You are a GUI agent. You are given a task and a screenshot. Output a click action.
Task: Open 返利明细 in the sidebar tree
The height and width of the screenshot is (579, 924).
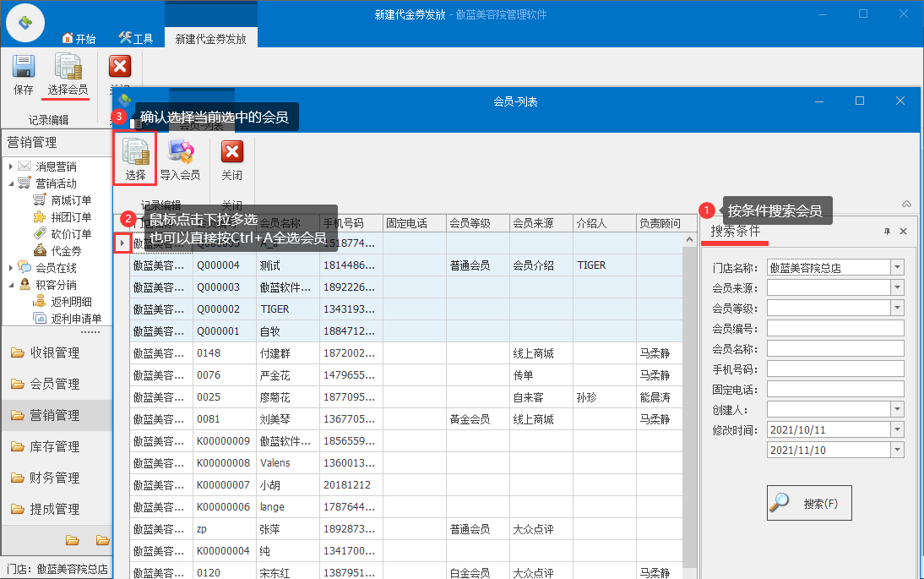point(71,302)
